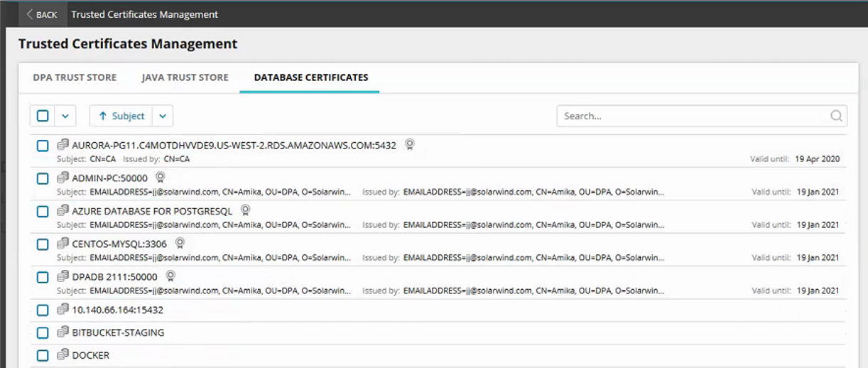868x368 pixels.
Task: Click the certificate badge icon after ADMIN-PC:50000
Action: coord(161,178)
